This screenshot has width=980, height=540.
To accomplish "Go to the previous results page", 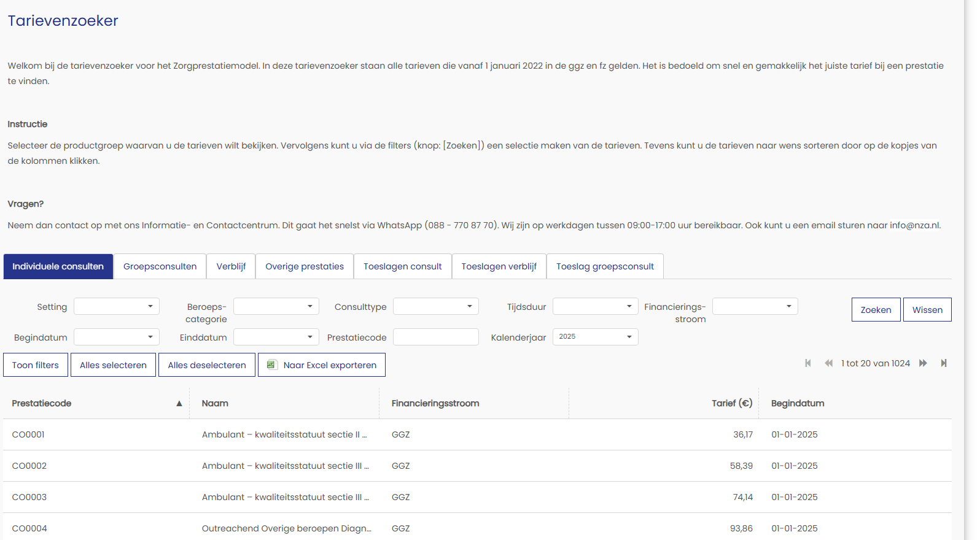I will coord(828,363).
